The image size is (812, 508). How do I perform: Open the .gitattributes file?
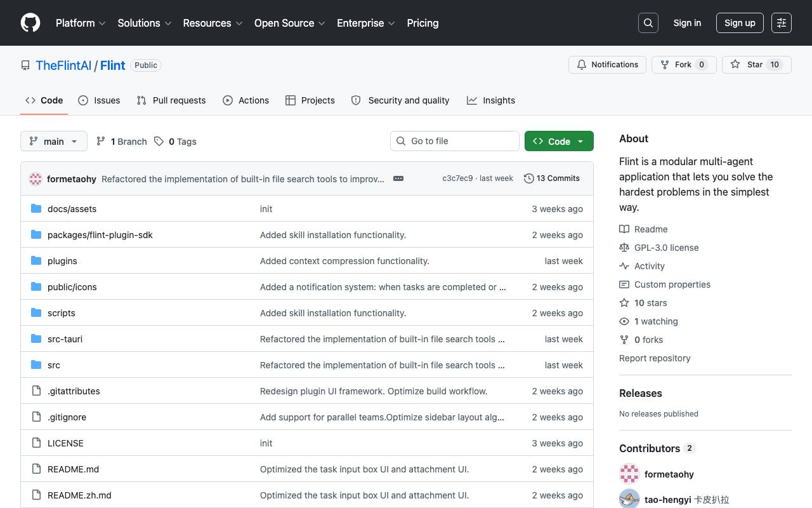pyautogui.click(x=74, y=391)
